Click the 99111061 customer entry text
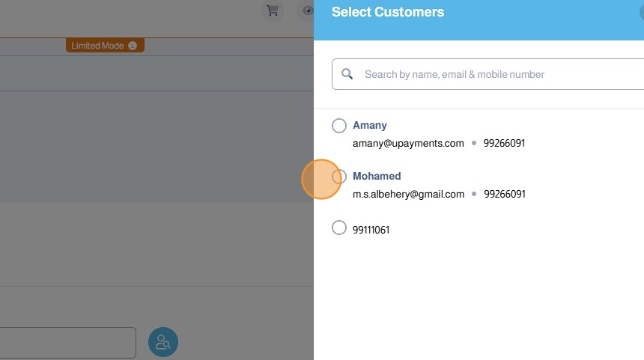The height and width of the screenshot is (360, 644). pyautogui.click(x=371, y=230)
